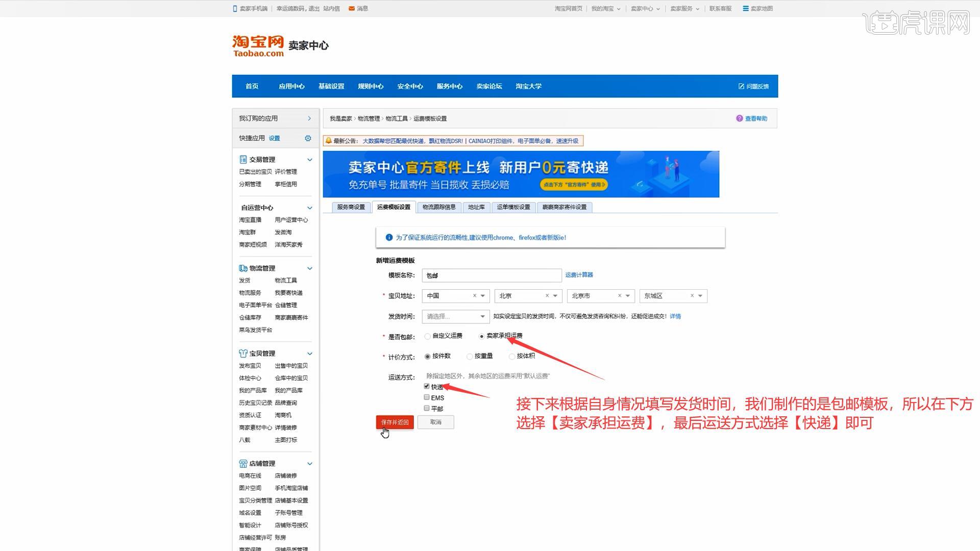Click the 设置 link next to 快捷应用

(x=275, y=138)
